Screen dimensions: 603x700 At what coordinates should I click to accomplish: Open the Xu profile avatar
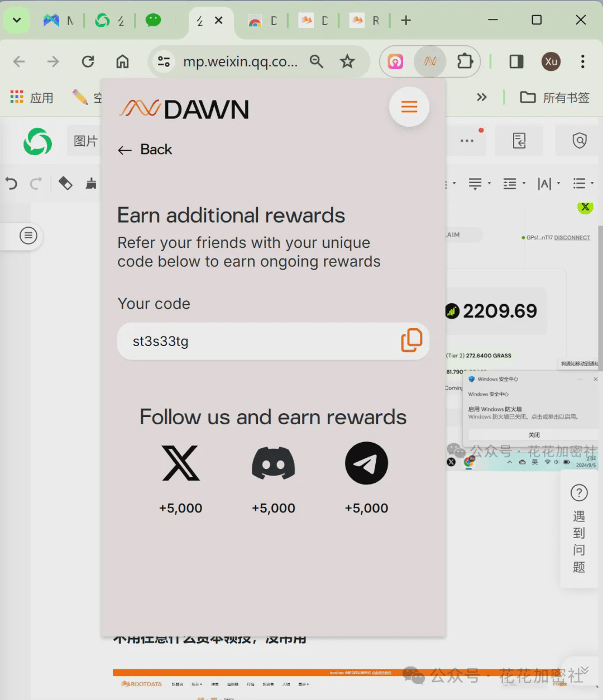[x=551, y=61]
